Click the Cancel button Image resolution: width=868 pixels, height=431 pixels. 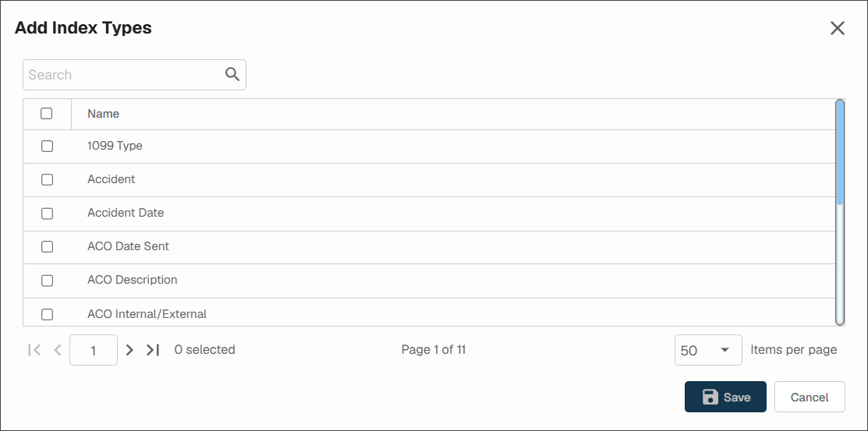(x=810, y=397)
